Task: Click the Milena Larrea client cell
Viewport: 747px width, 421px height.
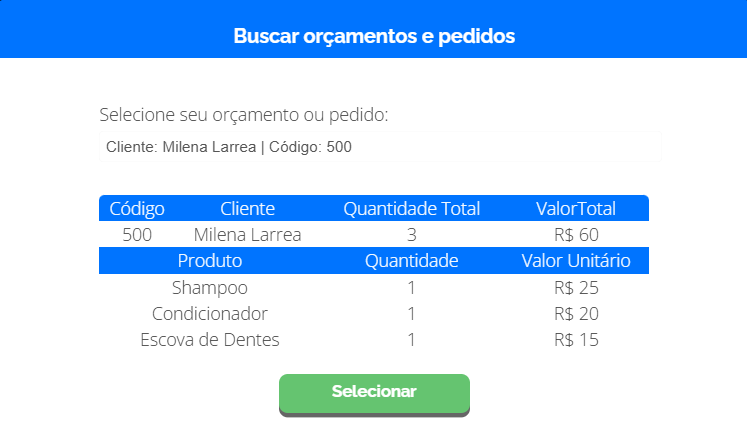Action: 247,235
